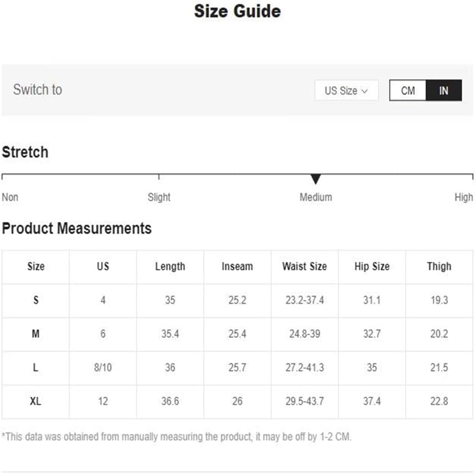Click the US Size dropdown chevron

click(365, 91)
